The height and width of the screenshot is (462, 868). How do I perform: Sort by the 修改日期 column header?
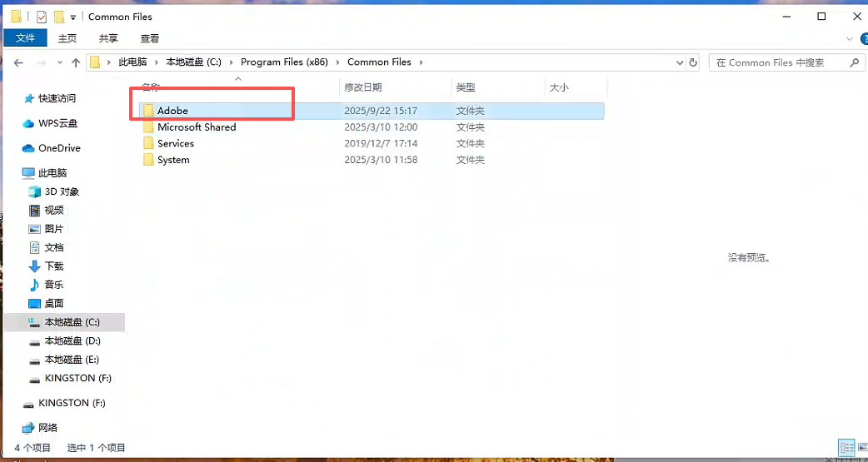pyautogui.click(x=363, y=87)
